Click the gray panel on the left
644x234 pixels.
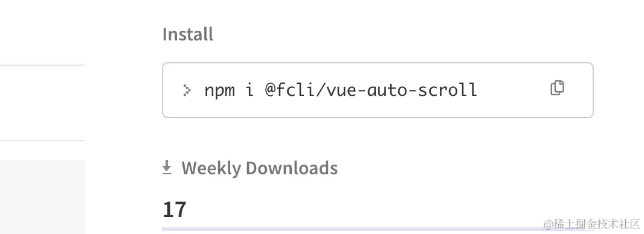coord(42,197)
